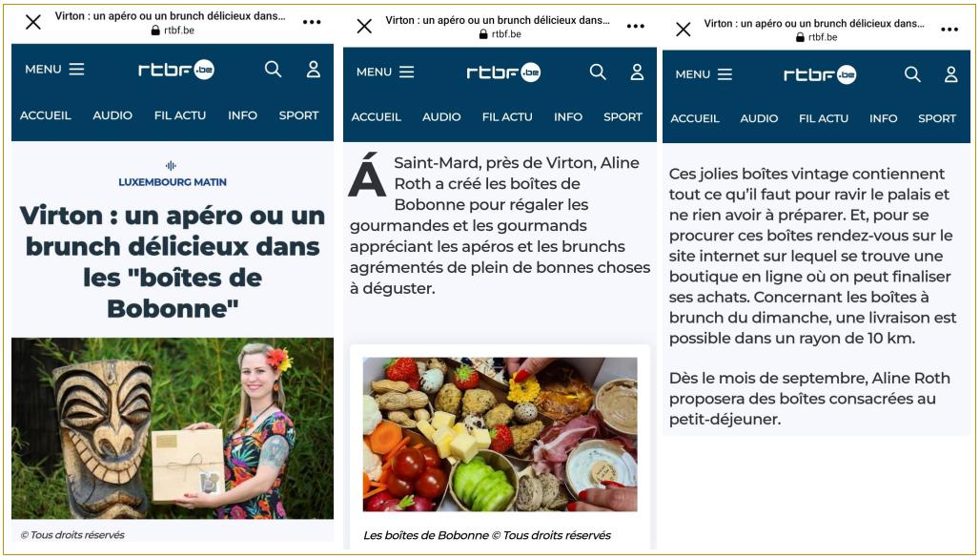The height and width of the screenshot is (559, 980).
Task: Click the search magnifier in the right screen
Action: (x=912, y=74)
